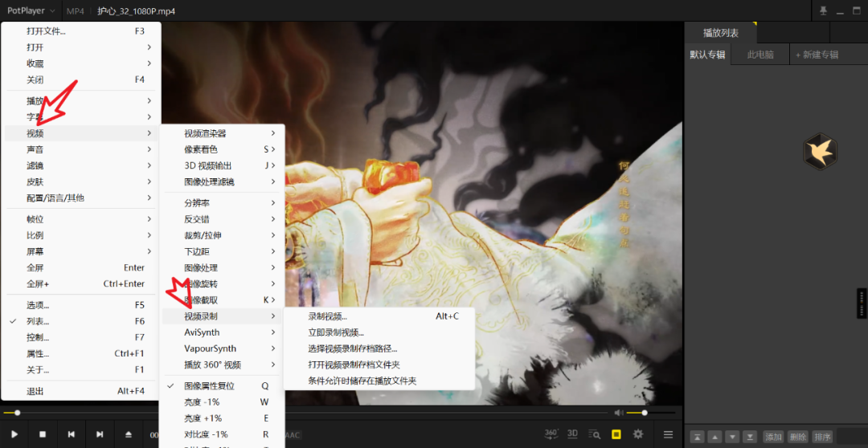868x448 pixels.
Task: Click 打开文件... in main menu
Action: click(81, 31)
